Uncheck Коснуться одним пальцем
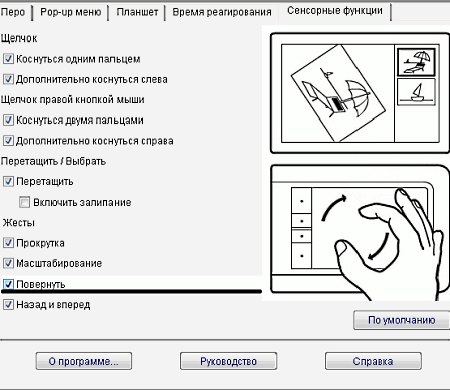Screen dimensions: 450x390 tap(8, 59)
